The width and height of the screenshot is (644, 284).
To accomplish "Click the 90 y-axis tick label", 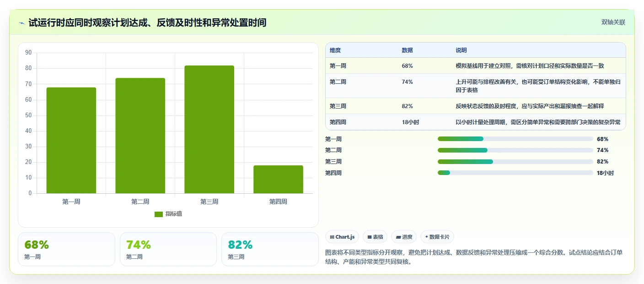I will (28, 53).
